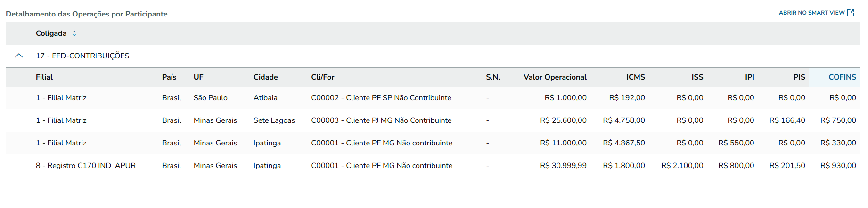868x208 pixels.
Task: Collapse the 17 - EFD-CONTRIBUIÇÕES group
Action: point(19,56)
